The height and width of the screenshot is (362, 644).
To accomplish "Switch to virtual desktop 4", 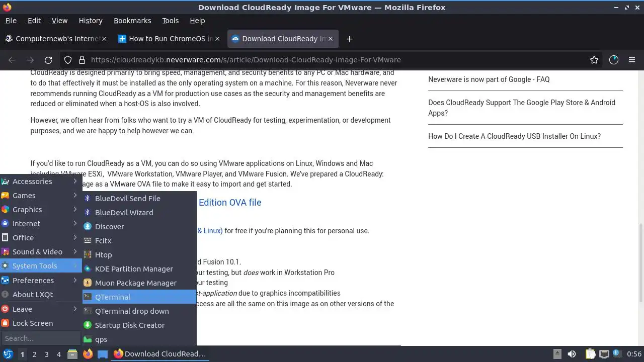I will [x=58, y=354].
